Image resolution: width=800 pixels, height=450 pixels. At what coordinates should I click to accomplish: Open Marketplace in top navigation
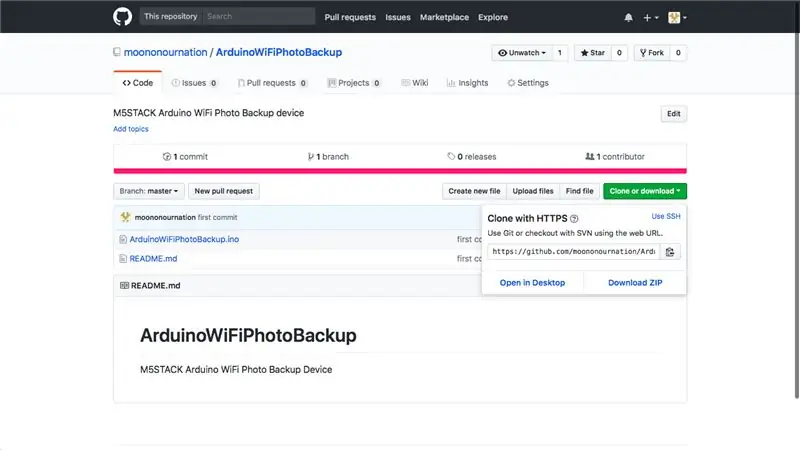click(x=444, y=17)
